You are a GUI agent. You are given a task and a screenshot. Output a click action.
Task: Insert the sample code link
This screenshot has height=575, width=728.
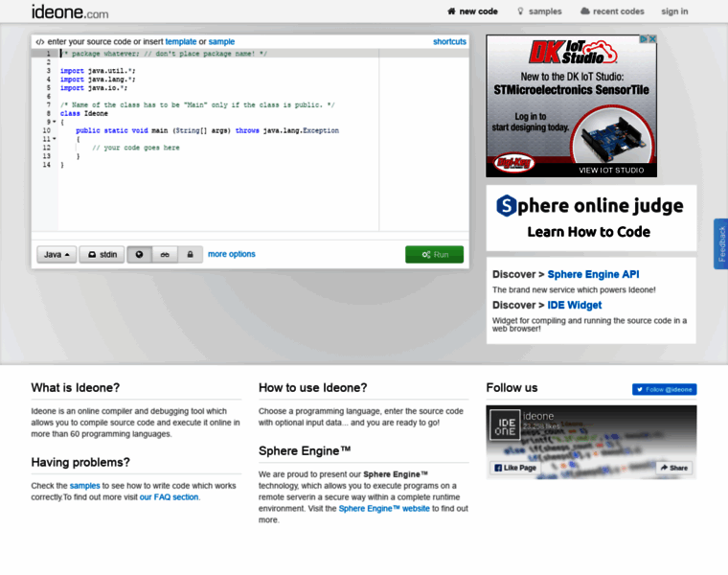pyautogui.click(x=221, y=41)
